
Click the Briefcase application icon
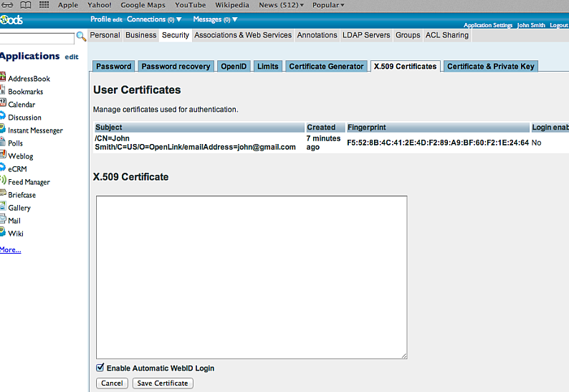(x=3, y=193)
